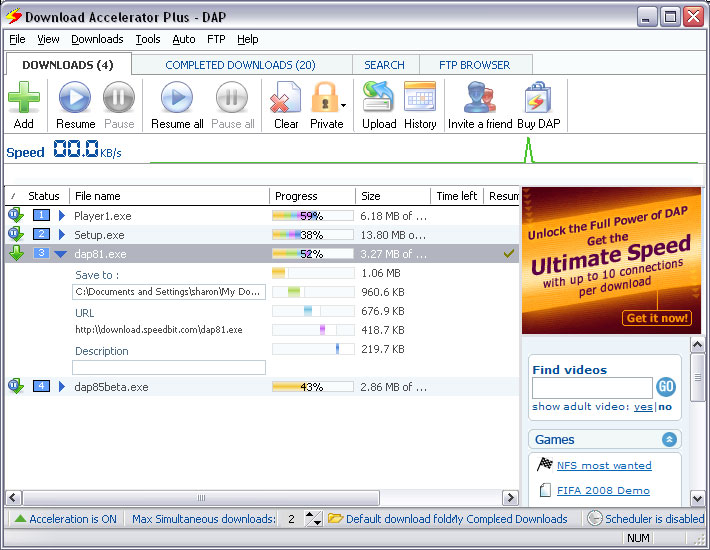Click the Invite a friend icon
710x550 pixels.
pyautogui.click(x=480, y=99)
